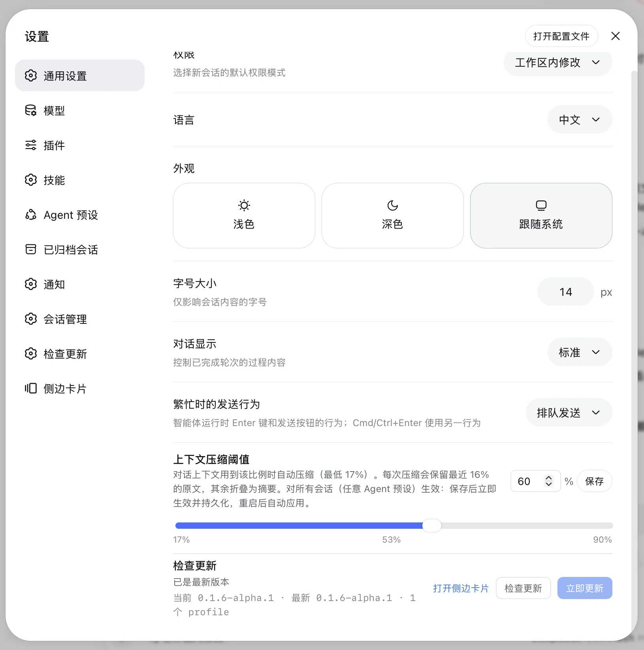Click the sun icon in 浅色 card
644x650 pixels.
244,205
